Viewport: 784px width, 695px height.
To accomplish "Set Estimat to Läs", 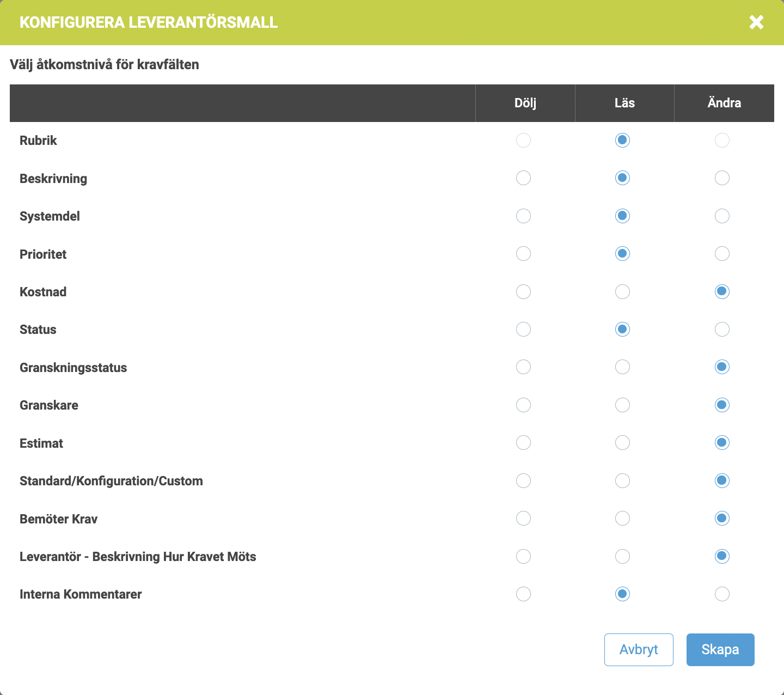I will pos(622,443).
